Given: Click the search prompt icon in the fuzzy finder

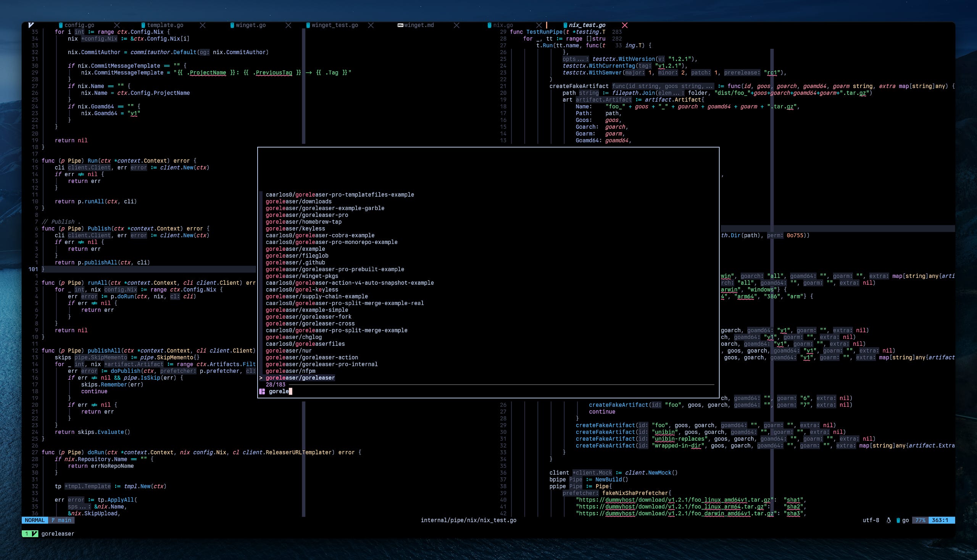Looking at the screenshot, I should click(263, 391).
